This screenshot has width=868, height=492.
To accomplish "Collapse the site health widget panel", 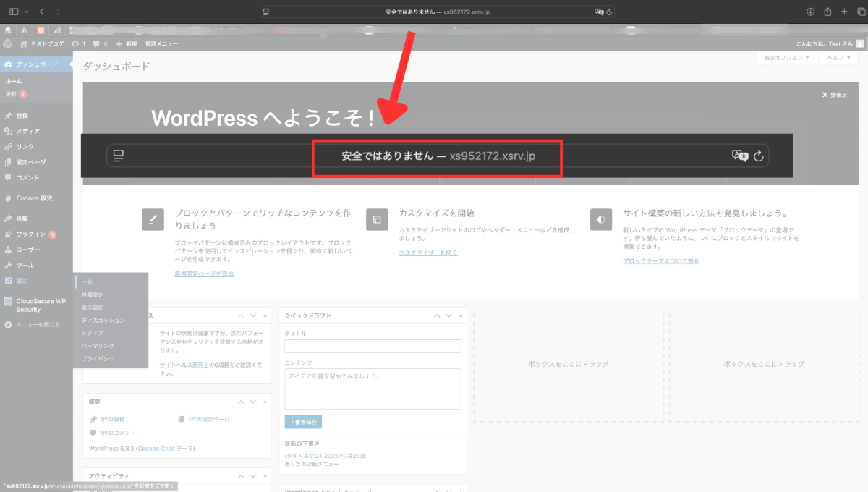I will point(264,315).
